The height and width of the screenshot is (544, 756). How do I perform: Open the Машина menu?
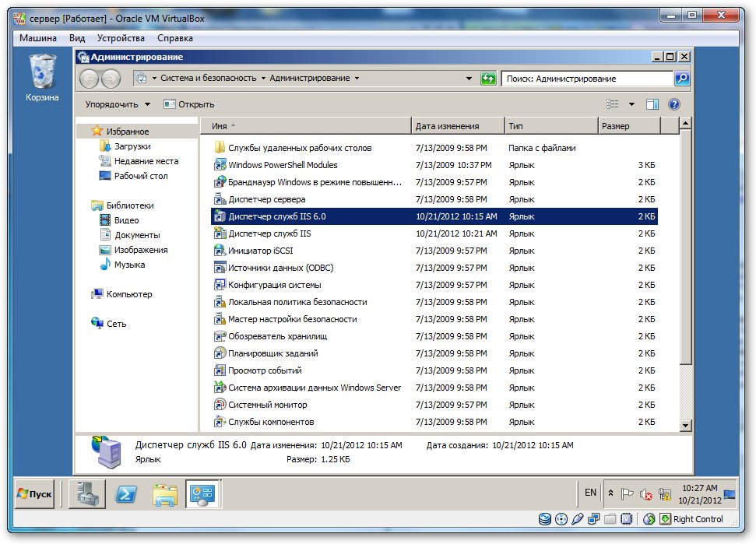pos(38,38)
